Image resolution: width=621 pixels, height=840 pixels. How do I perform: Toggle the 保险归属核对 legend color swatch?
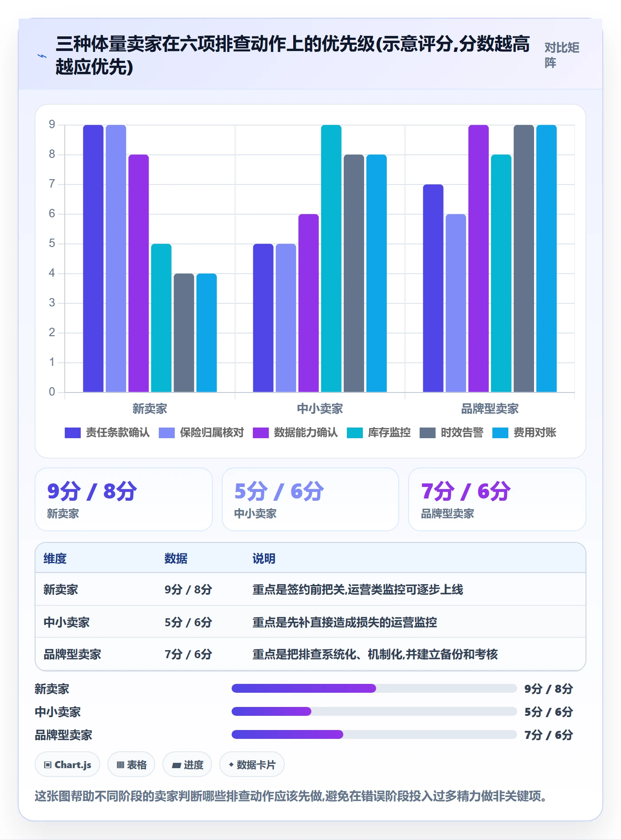pyautogui.click(x=167, y=433)
